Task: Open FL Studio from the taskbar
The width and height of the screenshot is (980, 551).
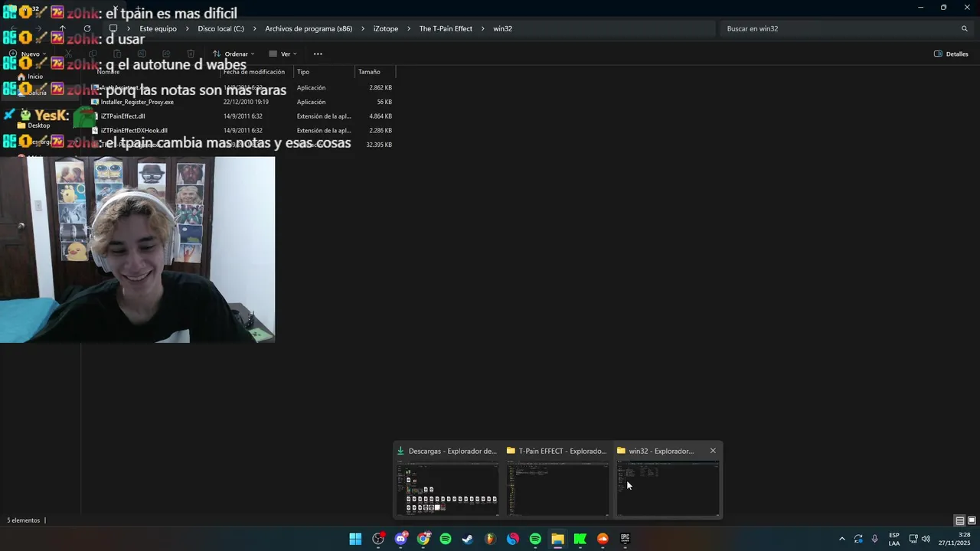Action: 490,539
